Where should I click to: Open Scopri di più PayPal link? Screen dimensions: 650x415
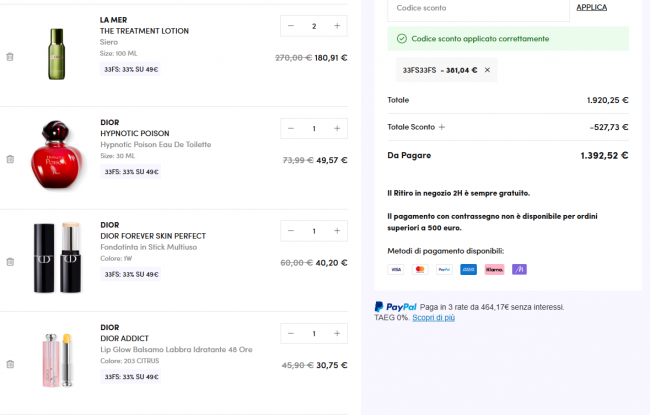pos(433,318)
